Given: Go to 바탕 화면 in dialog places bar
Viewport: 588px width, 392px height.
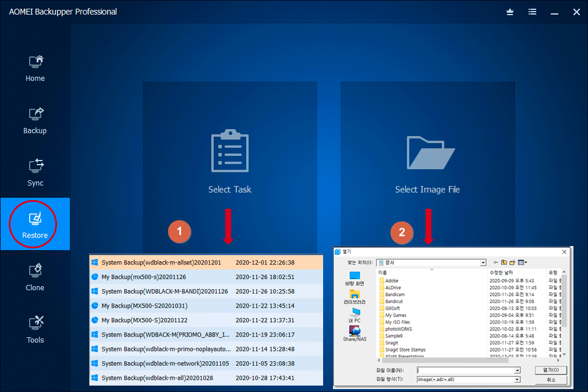Looking at the screenshot, I should [x=355, y=279].
